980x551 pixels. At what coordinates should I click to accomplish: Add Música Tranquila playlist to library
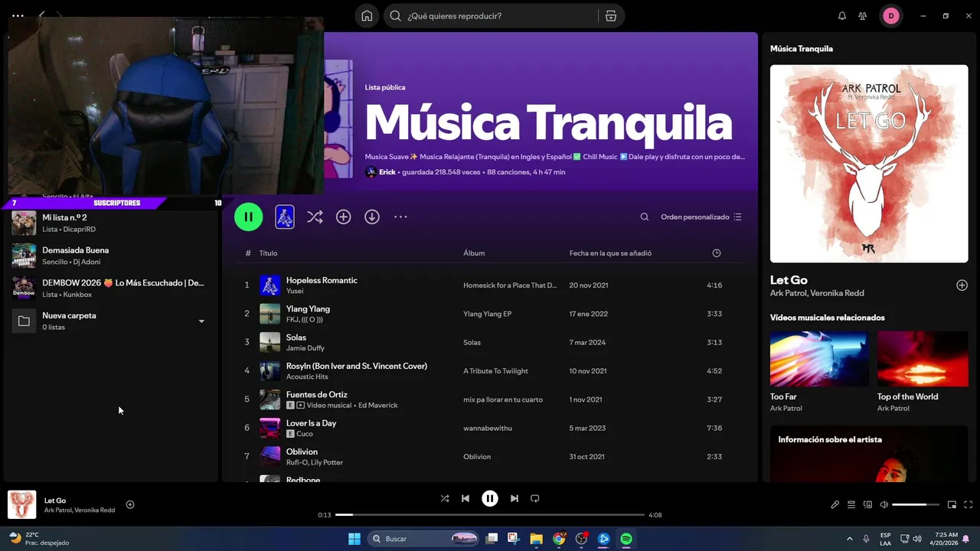[x=344, y=217]
